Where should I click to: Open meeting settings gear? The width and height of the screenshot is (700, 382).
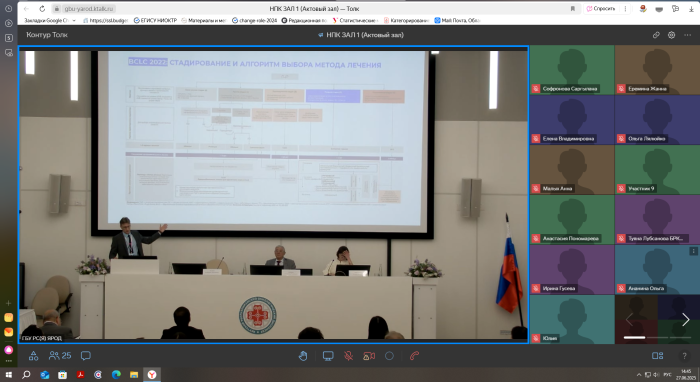[671, 35]
